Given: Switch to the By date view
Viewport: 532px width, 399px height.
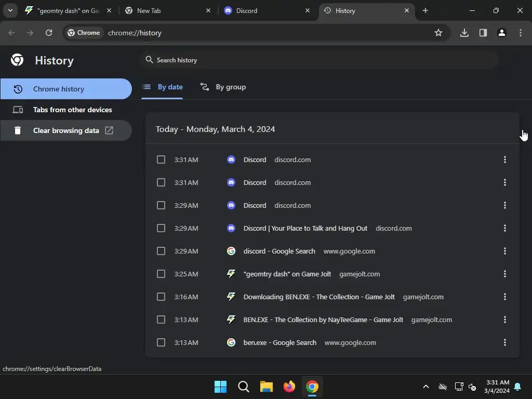Looking at the screenshot, I should click(x=162, y=87).
